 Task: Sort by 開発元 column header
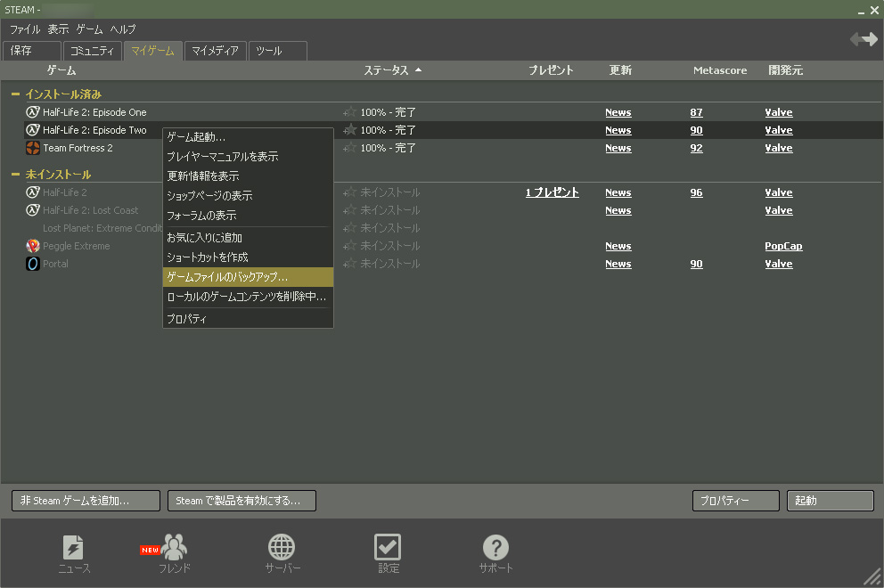coord(785,70)
